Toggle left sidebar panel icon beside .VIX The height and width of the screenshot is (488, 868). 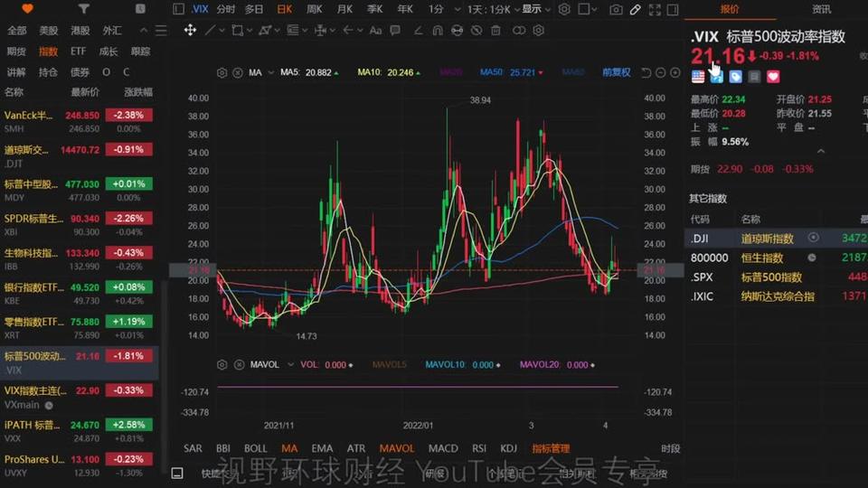coord(178,9)
